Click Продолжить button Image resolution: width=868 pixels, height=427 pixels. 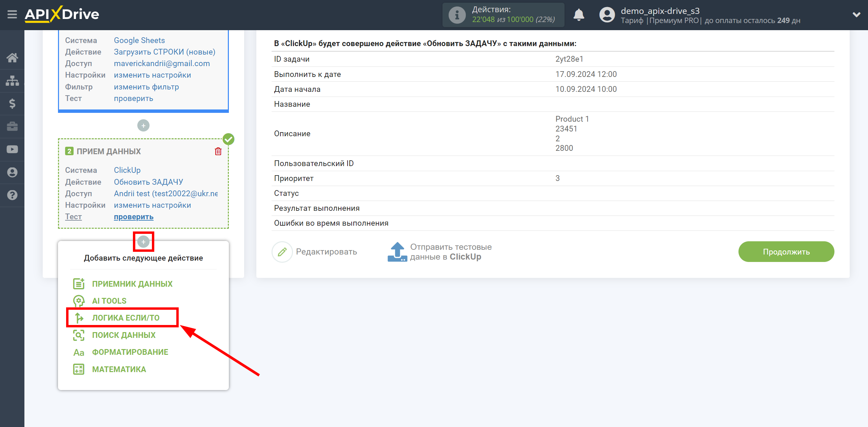pyautogui.click(x=786, y=251)
